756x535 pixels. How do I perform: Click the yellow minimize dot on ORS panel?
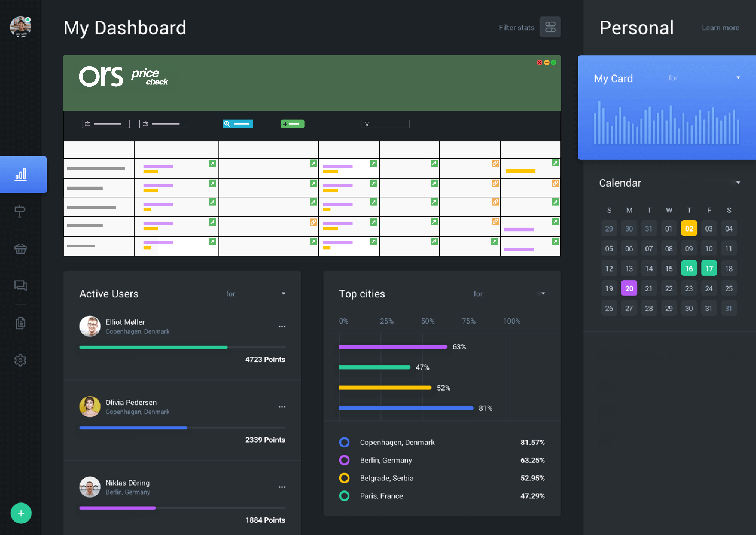coord(546,62)
